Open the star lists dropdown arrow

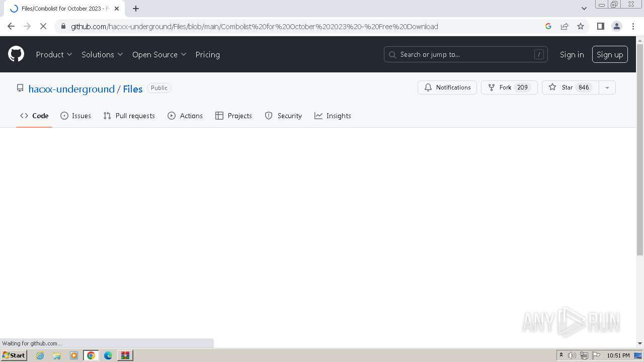pos(607,87)
